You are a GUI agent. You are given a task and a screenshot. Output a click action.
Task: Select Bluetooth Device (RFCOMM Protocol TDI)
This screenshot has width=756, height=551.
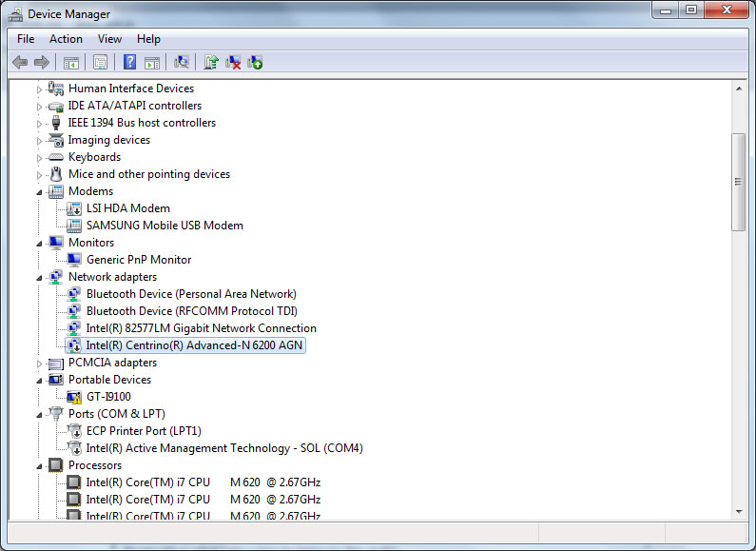(192, 311)
